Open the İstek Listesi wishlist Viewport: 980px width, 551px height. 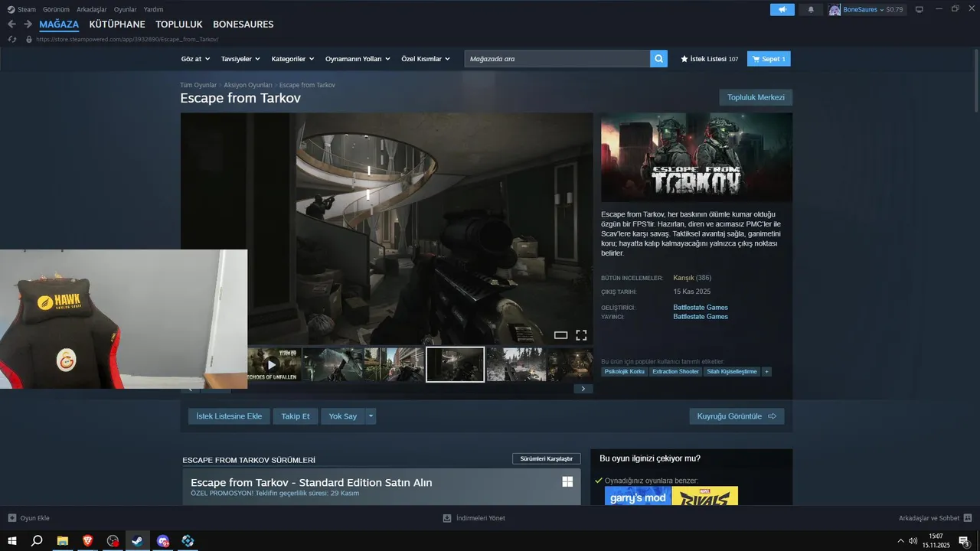pyautogui.click(x=710, y=59)
